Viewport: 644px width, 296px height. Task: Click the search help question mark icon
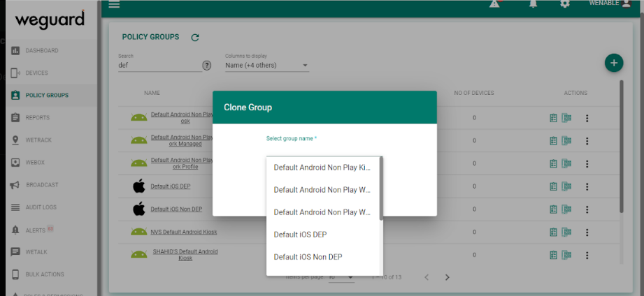207,65
